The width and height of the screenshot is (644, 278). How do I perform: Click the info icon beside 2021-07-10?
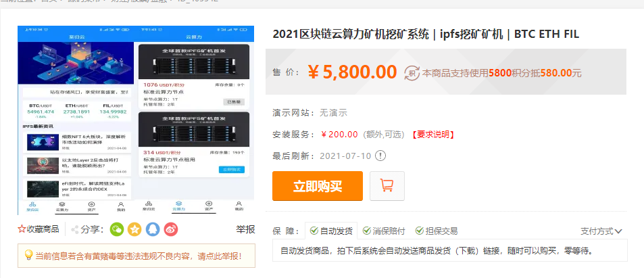point(381,156)
